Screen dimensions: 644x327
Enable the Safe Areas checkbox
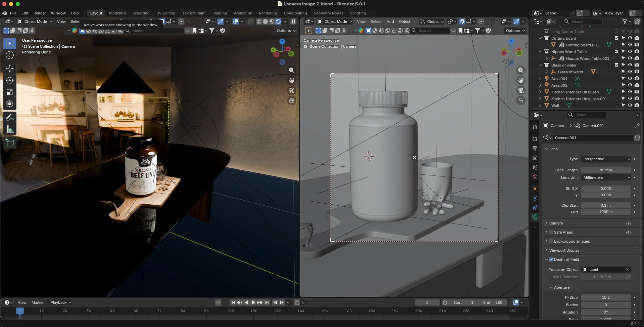pyautogui.click(x=551, y=232)
